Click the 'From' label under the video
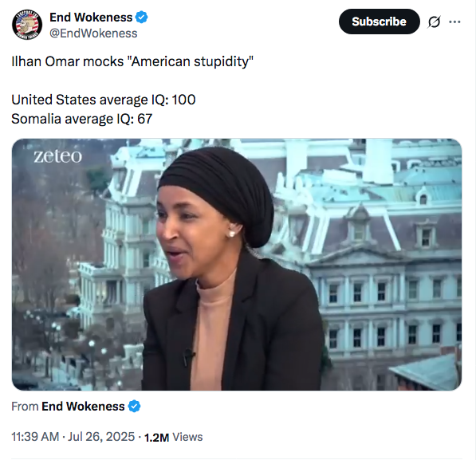 coord(25,407)
